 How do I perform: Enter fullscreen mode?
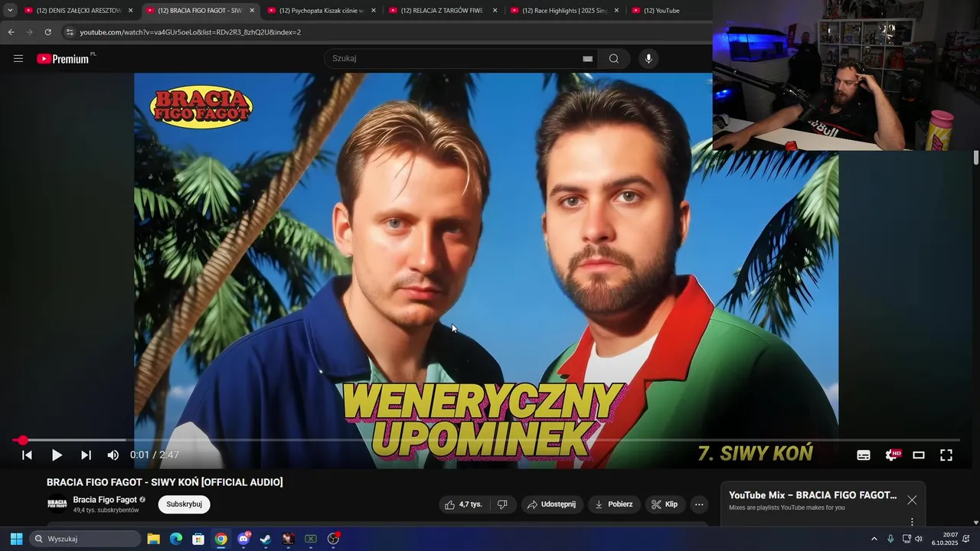(x=946, y=455)
